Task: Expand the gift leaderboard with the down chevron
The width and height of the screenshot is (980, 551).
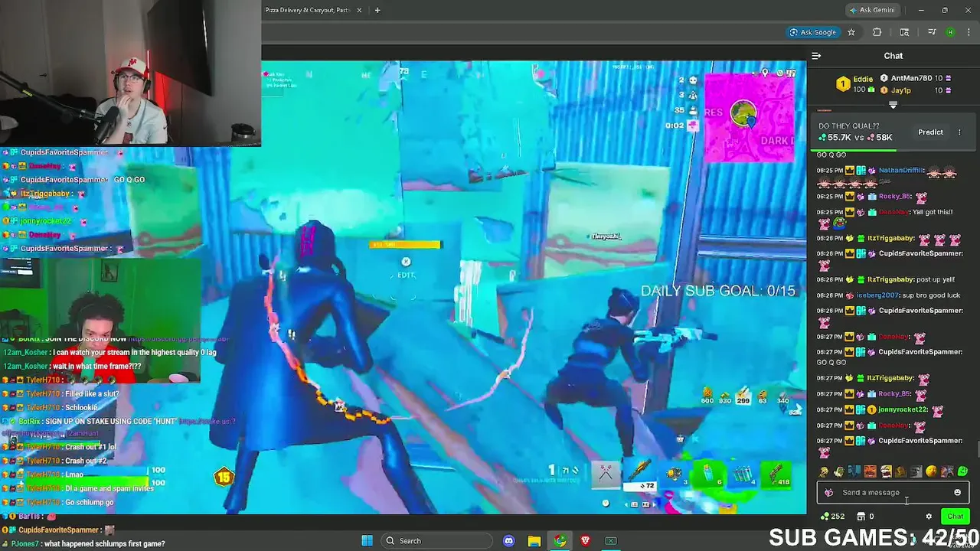Action: 893,105
